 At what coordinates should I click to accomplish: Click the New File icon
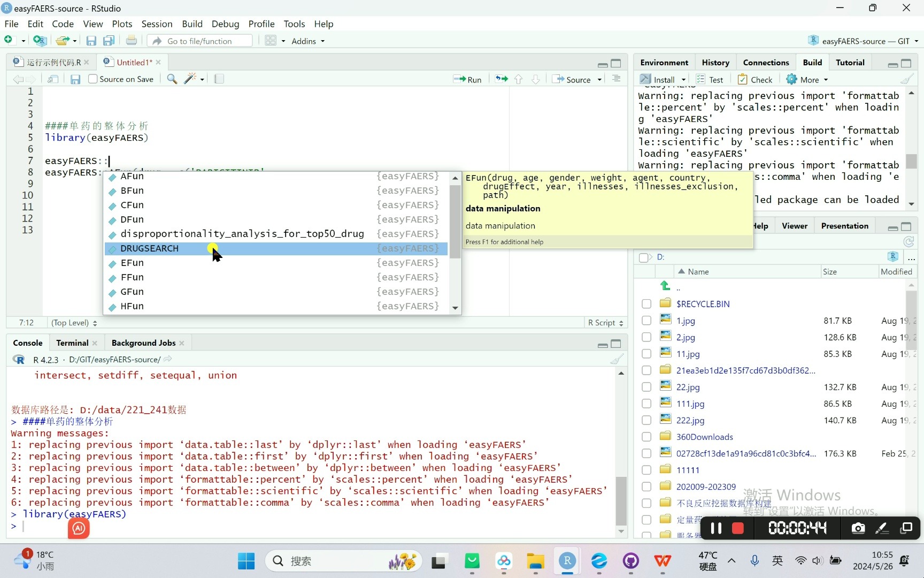coord(9,40)
